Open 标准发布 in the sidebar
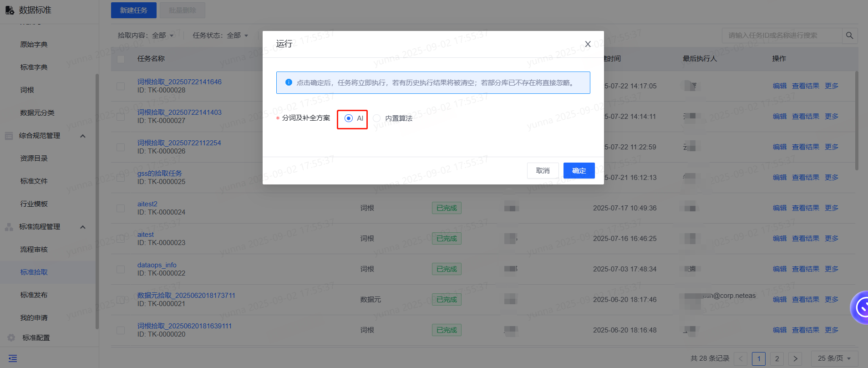The image size is (868, 368). (x=34, y=295)
